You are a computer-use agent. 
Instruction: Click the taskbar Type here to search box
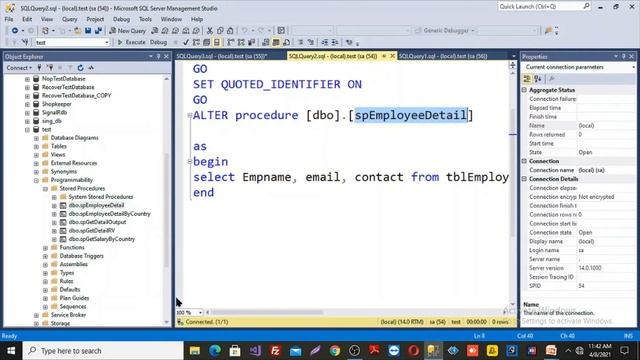103,351
